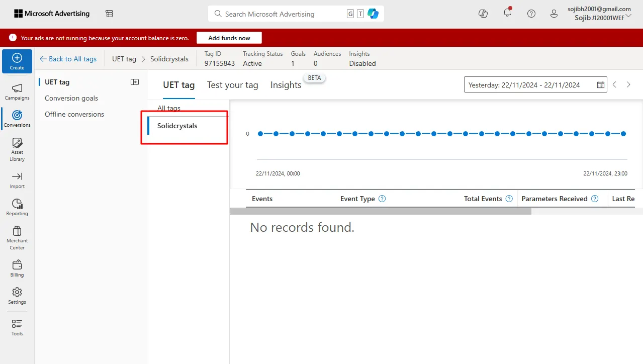The height and width of the screenshot is (364, 643).
Task: Collapse the UET tag side panel
Action: (x=135, y=82)
